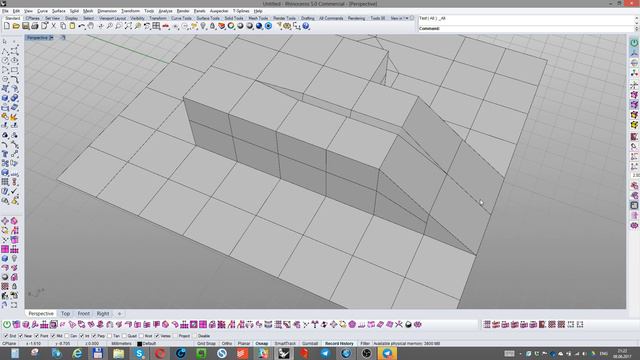Open the Surface menu

click(58, 11)
